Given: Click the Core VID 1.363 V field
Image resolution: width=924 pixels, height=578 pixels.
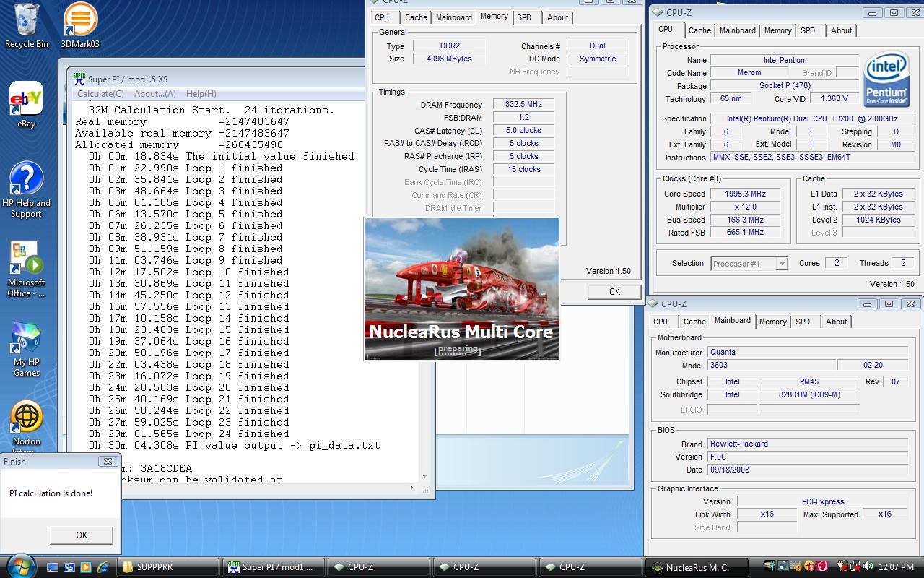Looking at the screenshot, I should 834,99.
